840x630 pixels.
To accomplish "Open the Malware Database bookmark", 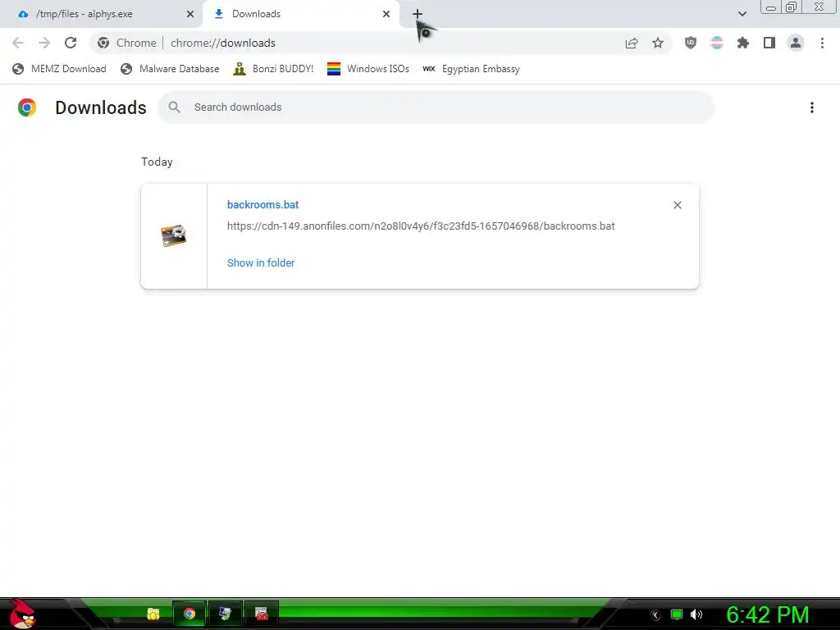I will [x=170, y=69].
